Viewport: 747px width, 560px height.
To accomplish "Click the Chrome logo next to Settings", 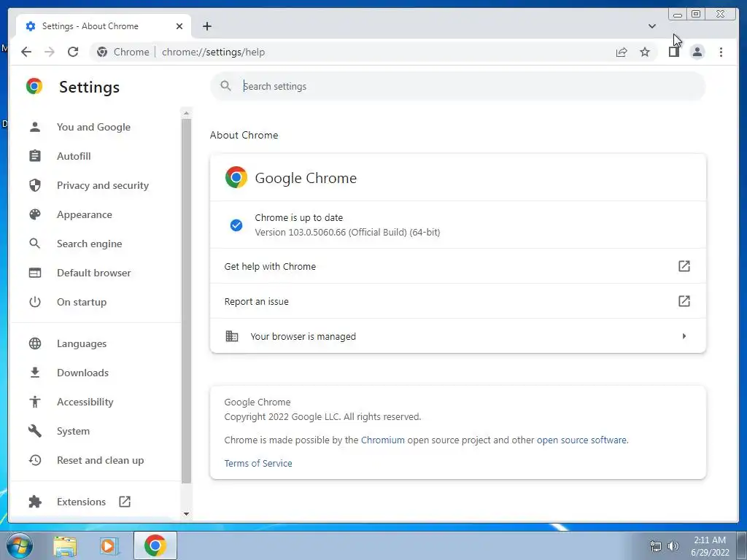I will 34,86.
